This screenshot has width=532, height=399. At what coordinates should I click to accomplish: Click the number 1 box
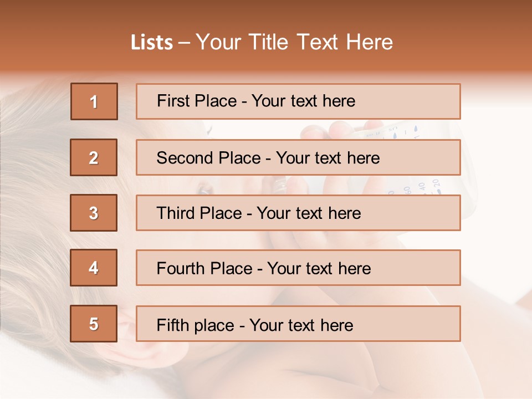click(x=94, y=101)
